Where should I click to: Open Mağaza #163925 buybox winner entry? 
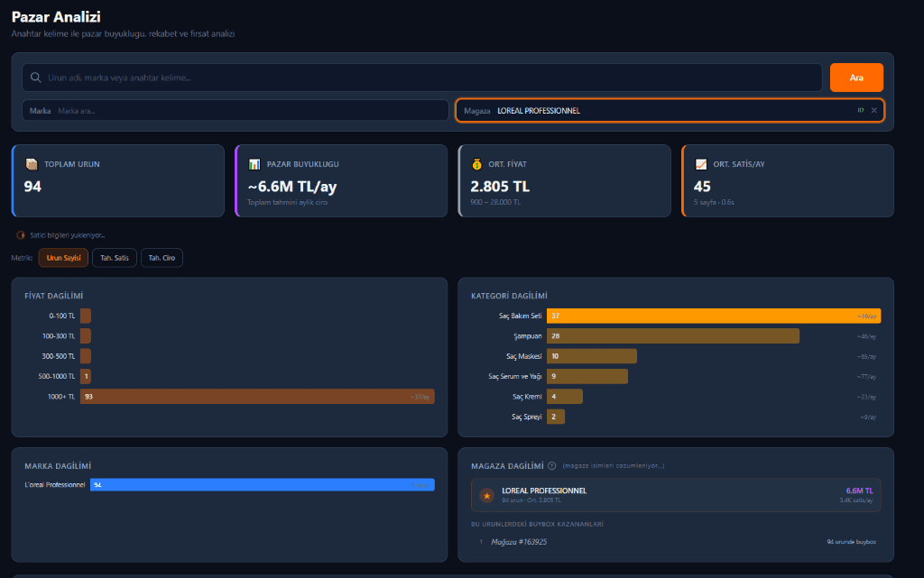(519, 542)
